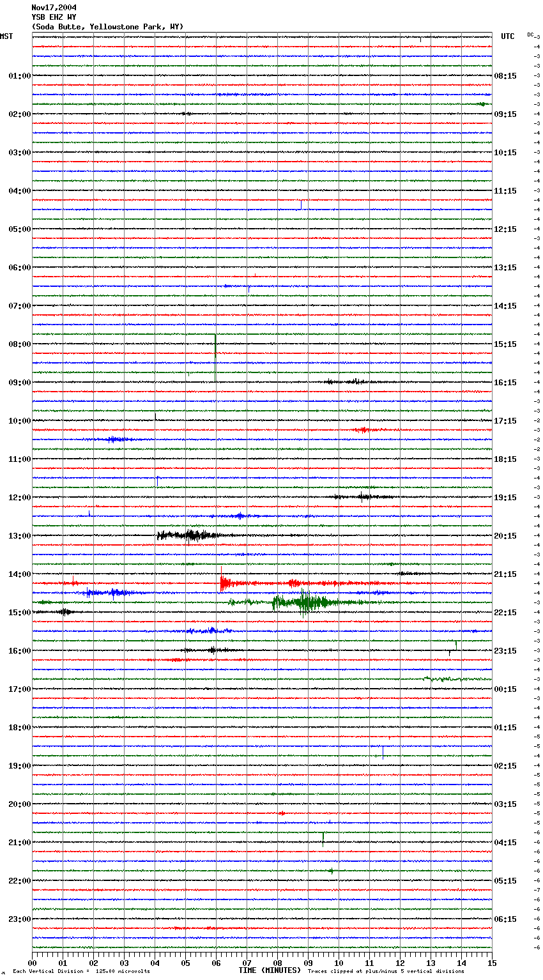
Task: Click the 06:15 UTC time label
Action: tap(505, 919)
